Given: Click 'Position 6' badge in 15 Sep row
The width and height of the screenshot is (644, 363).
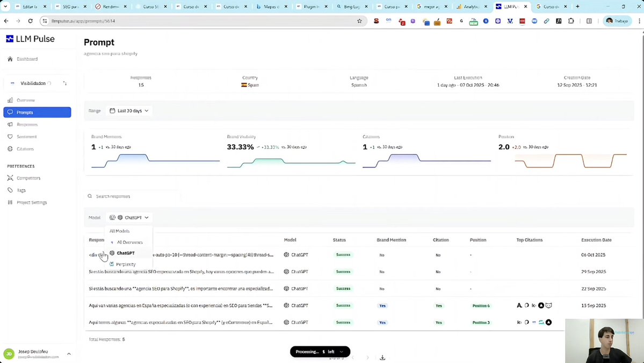Looking at the screenshot, I should click(x=481, y=306).
